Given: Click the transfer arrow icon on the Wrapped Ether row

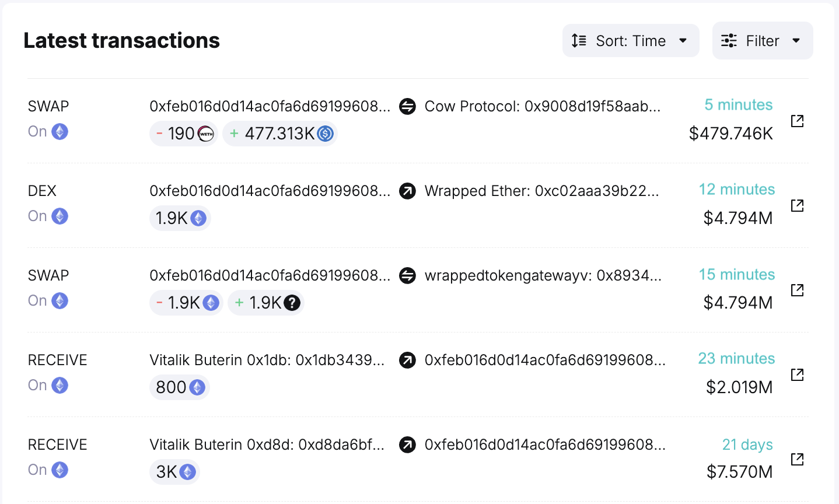Looking at the screenshot, I should coord(407,191).
